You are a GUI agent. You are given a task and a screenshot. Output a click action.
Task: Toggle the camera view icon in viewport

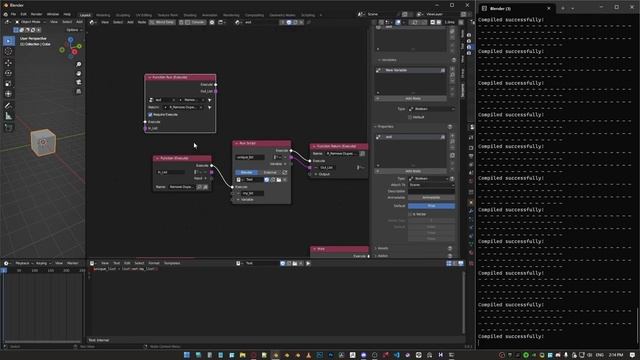tap(78, 82)
